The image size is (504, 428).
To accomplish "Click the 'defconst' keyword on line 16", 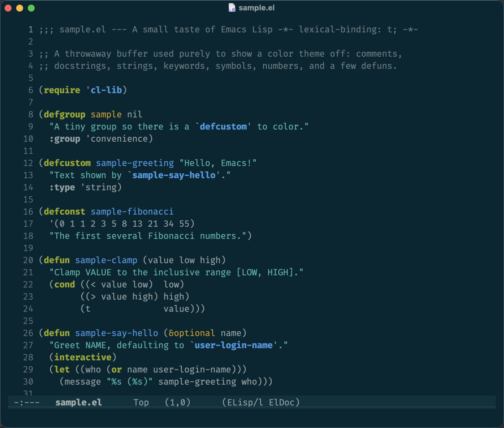I will 64,211.
